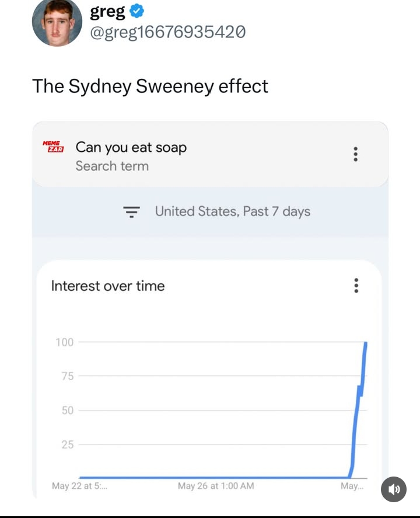Click greg's profile avatar photo
Viewport: 420px width, 518px height.
(x=57, y=22)
